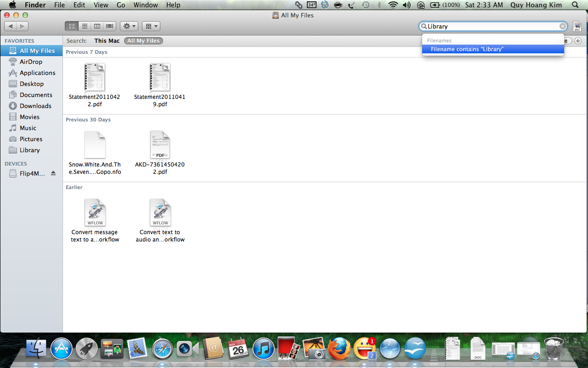Viewport: 588px width, 368px height.
Task: Open the Bluetooth status menu
Action: (379, 5)
